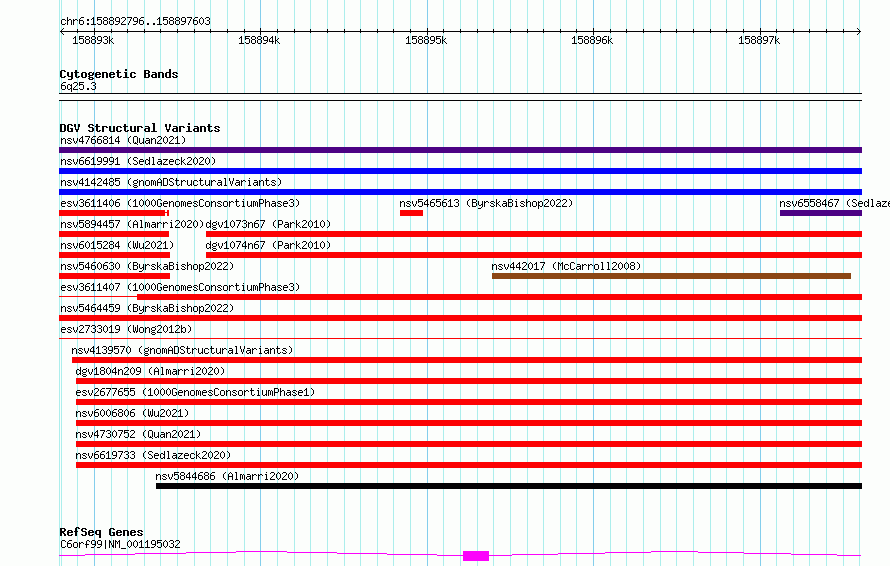The image size is (890, 566).
Task: Click the 158897k ruler label
Action: (x=759, y=40)
